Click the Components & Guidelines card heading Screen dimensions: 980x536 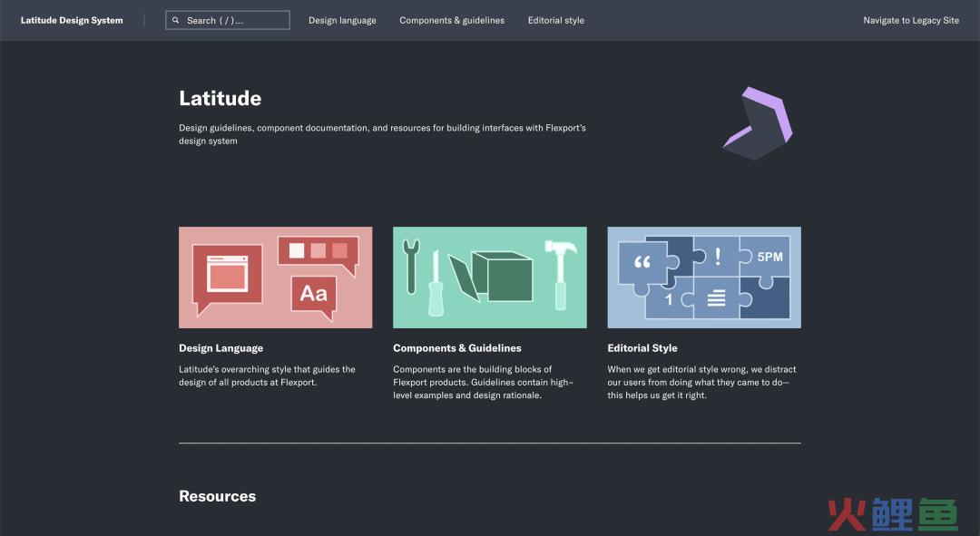pyautogui.click(x=457, y=348)
